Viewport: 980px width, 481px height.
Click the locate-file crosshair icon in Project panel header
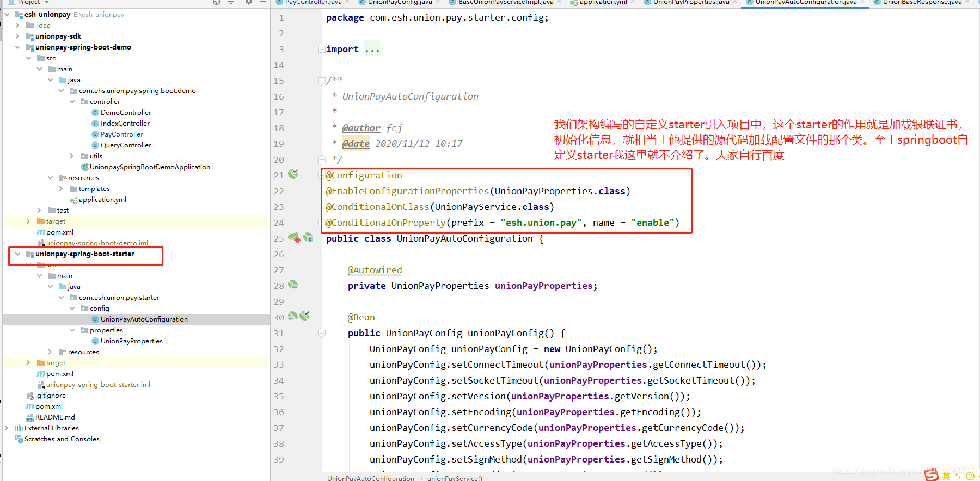pyautogui.click(x=217, y=2)
